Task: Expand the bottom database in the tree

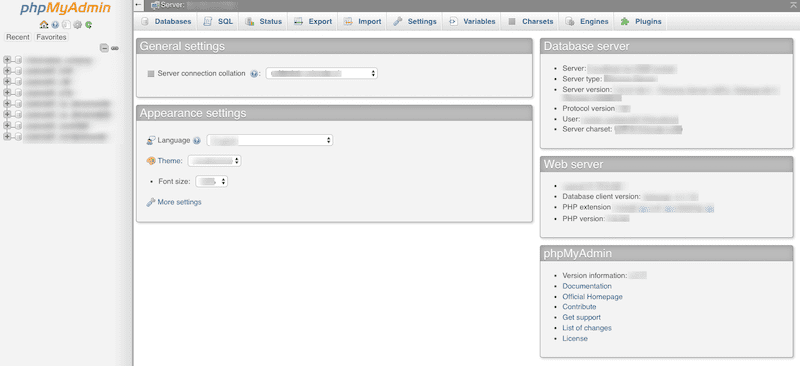Action: click(7, 136)
